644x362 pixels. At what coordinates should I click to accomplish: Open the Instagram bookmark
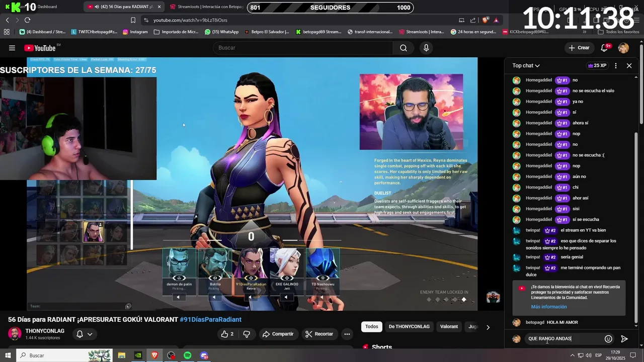click(x=135, y=32)
